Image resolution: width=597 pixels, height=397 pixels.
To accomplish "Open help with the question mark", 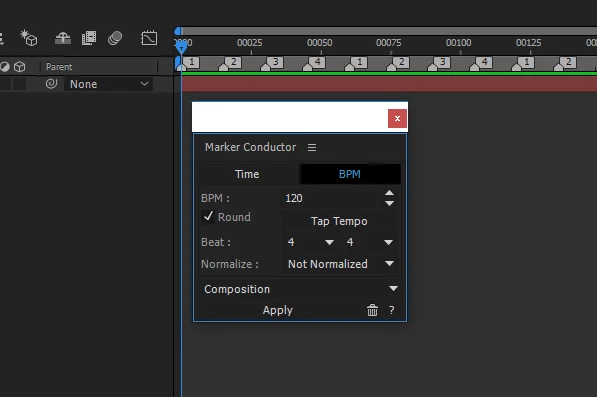I will point(391,310).
